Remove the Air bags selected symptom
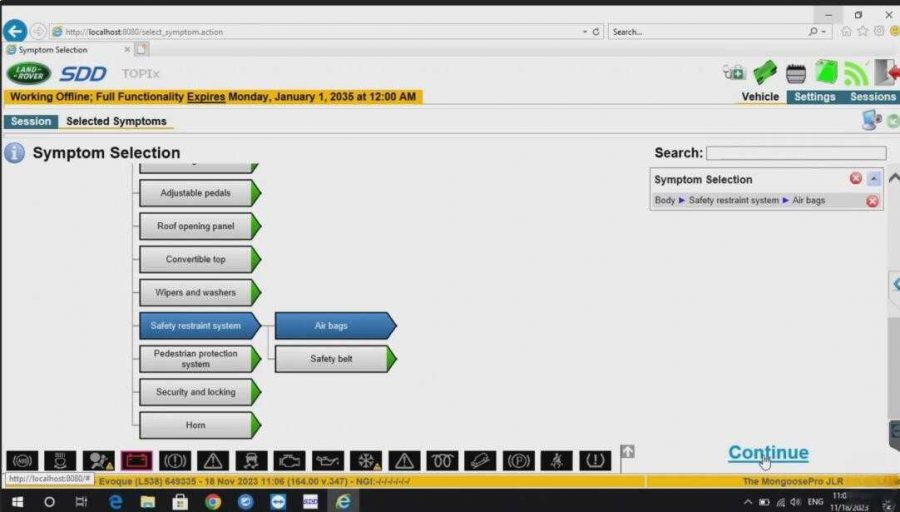This screenshot has height=512, width=900. (x=872, y=201)
